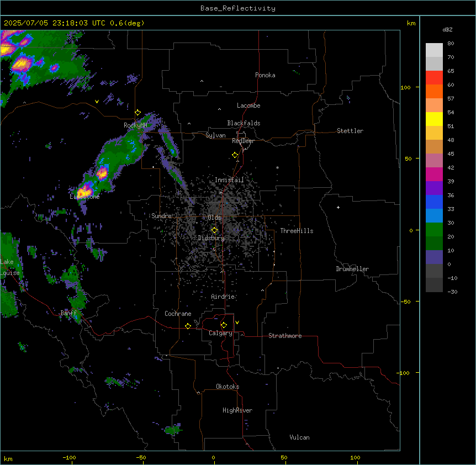Click the dBZ legend heading
Screen dimensions: 476x465
[447, 30]
